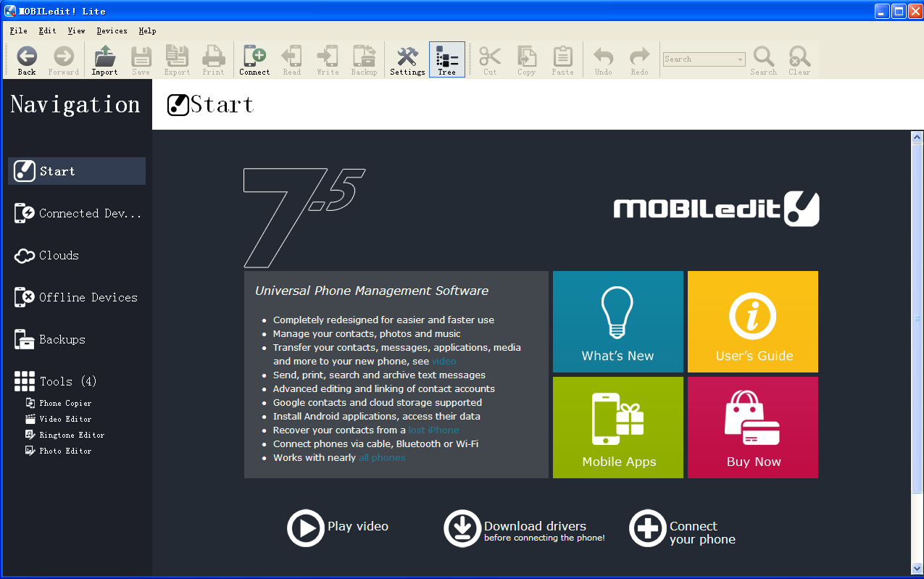Follow the 'video' link in feature list
The height and width of the screenshot is (579, 924).
click(x=444, y=361)
